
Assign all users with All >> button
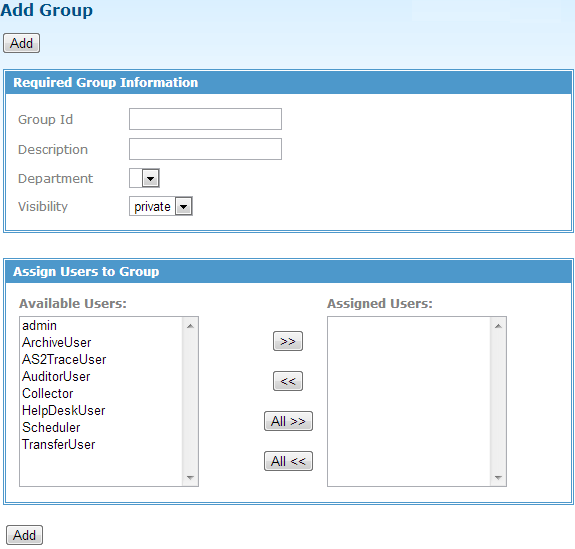pos(288,421)
